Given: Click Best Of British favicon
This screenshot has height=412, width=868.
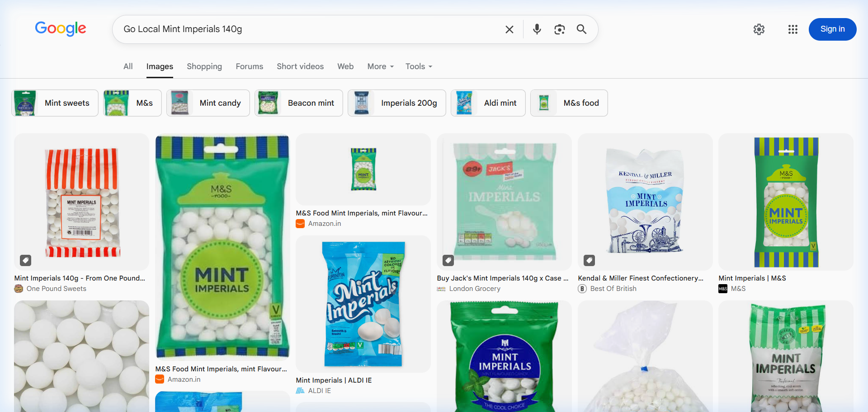Looking at the screenshot, I should (x=582, y=289).
